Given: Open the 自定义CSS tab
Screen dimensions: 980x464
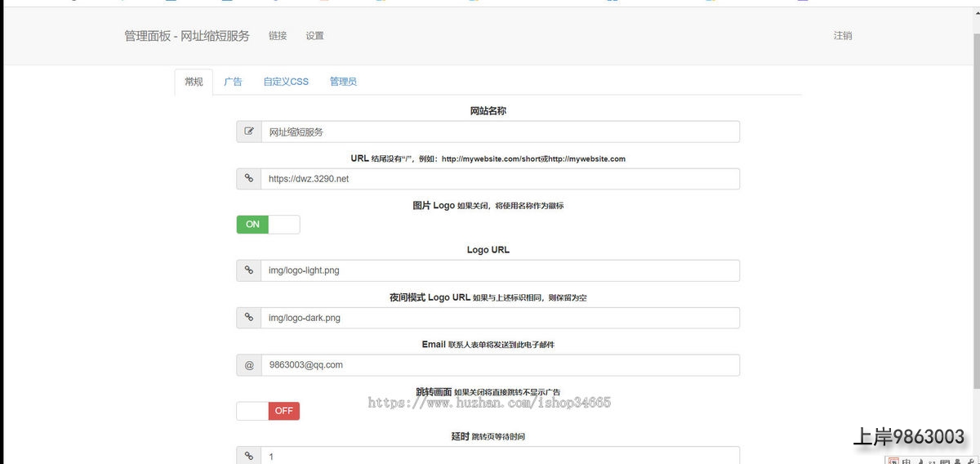Looking at the screenshot, I should coord(286,82).
